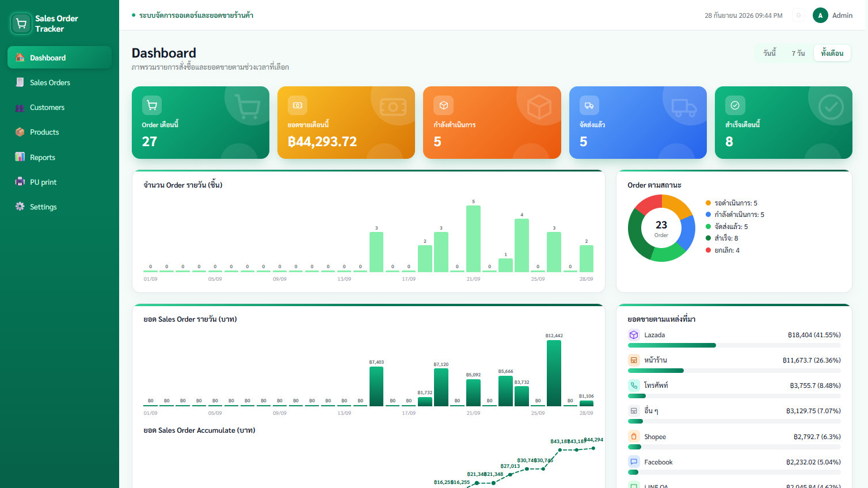Navigate to Customers in the sidebar
The image size is (868, 488).
[59, 107]
